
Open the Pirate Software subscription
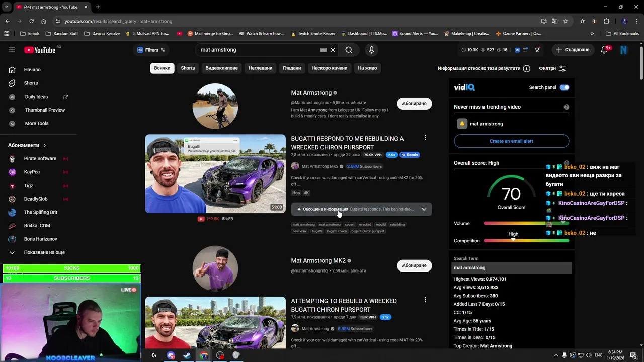(x=40, y=159)
